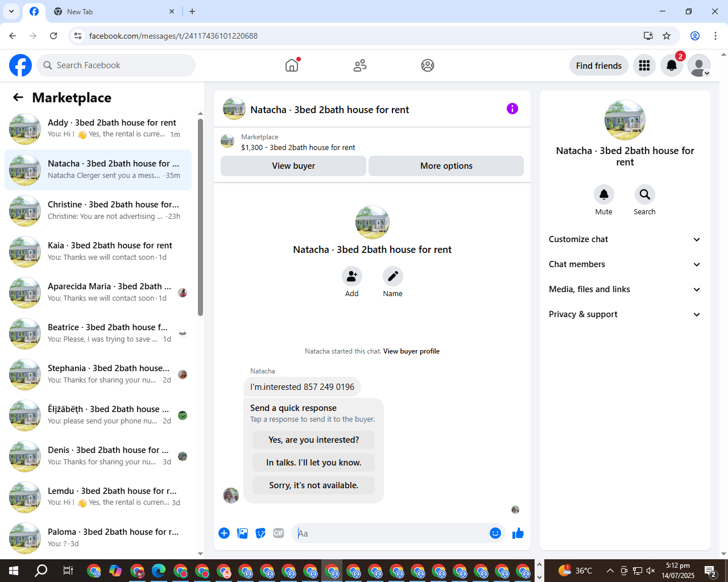
Task: Open Windows Task View
Action: [68, 571]
